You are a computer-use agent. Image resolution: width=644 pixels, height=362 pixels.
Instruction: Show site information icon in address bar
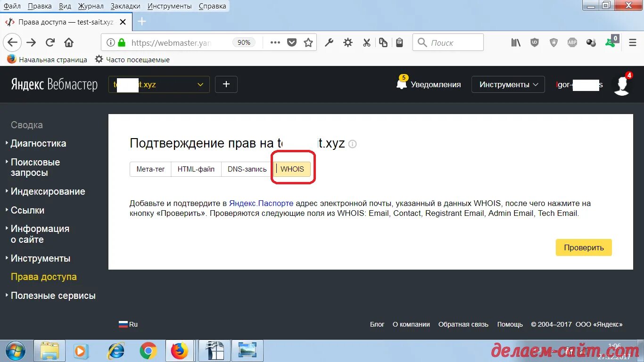(x=110, y=42)
